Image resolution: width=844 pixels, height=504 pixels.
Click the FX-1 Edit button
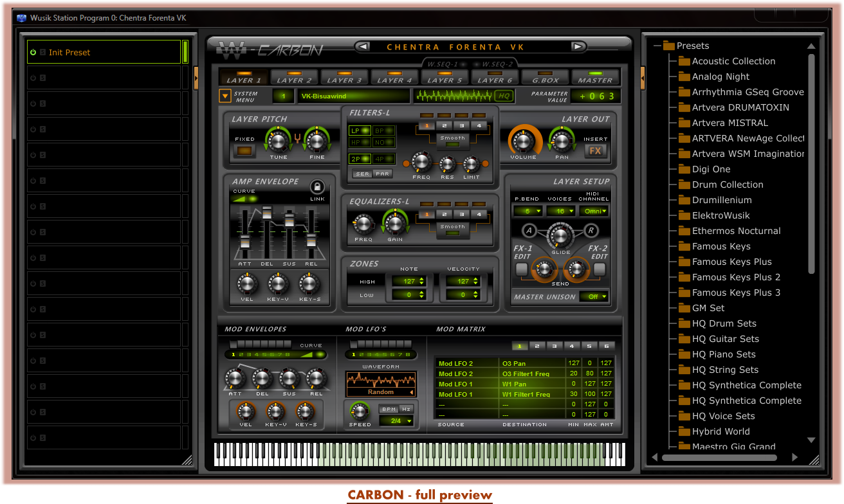click(x=522, y=269)
